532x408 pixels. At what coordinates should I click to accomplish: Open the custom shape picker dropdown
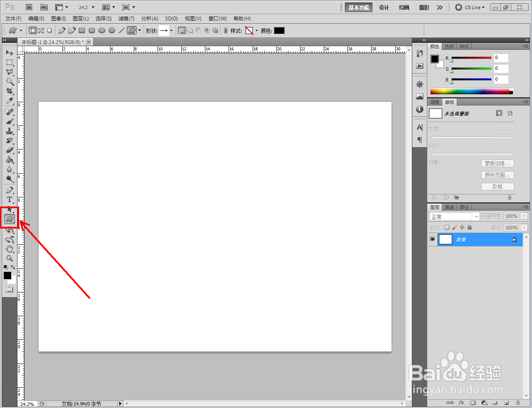click(x=171, y=31)
